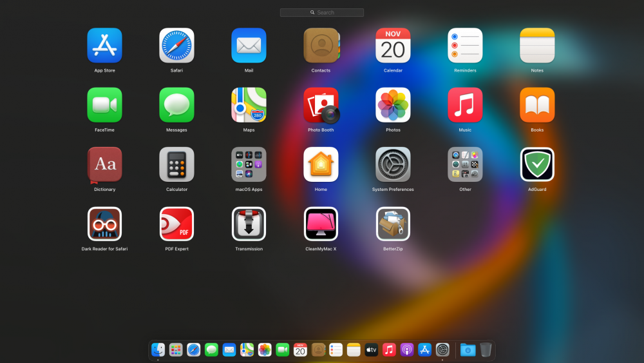Image resolution: width=644 pixels, height=363 pixels.
Task: Open Photos in the Launchpad grid
Action: point(393,105)
